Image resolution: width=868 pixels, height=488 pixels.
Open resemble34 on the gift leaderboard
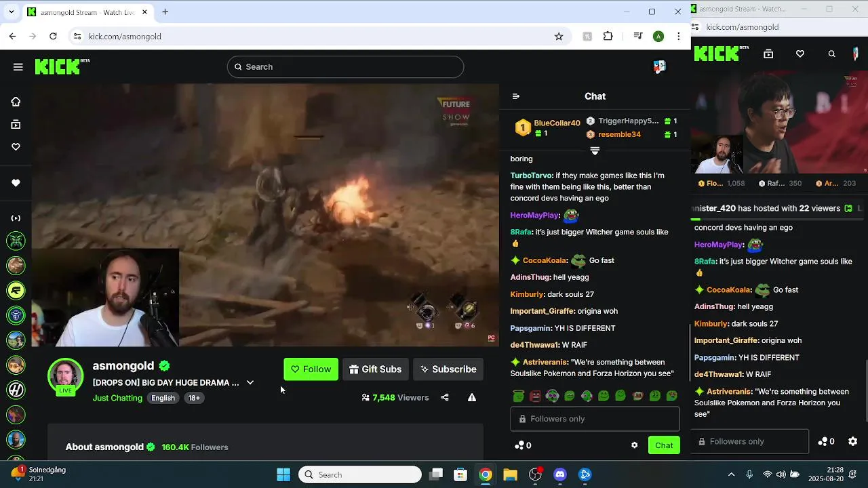pos(619,134)
